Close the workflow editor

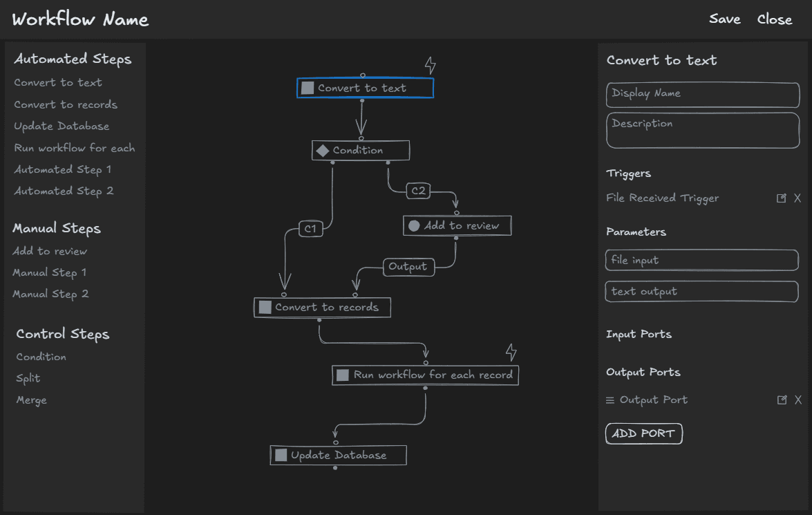click(775, 19)
